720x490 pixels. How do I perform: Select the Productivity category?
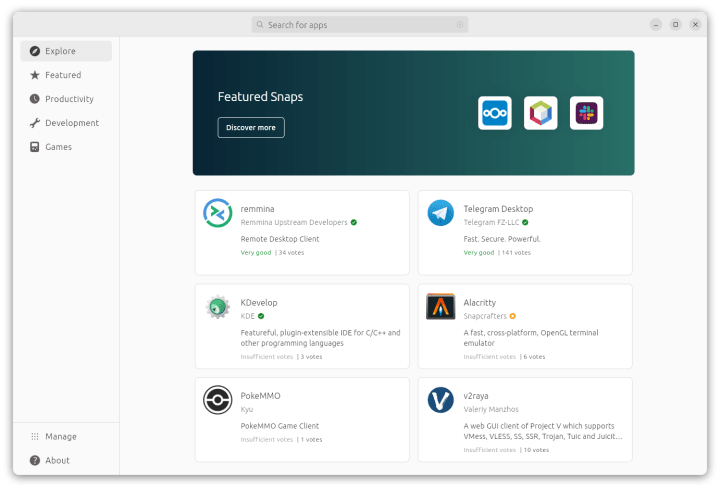[66, 99]
